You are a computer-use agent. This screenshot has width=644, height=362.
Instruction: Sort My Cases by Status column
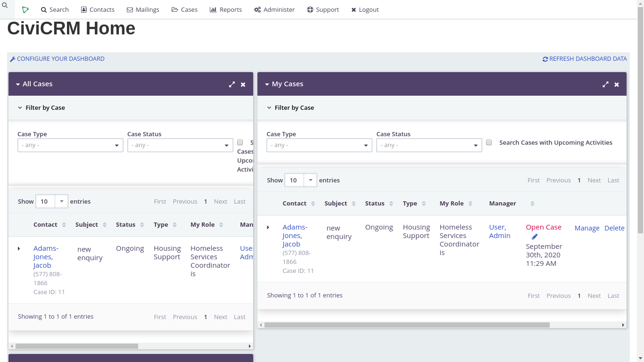(x=379, y=204)
